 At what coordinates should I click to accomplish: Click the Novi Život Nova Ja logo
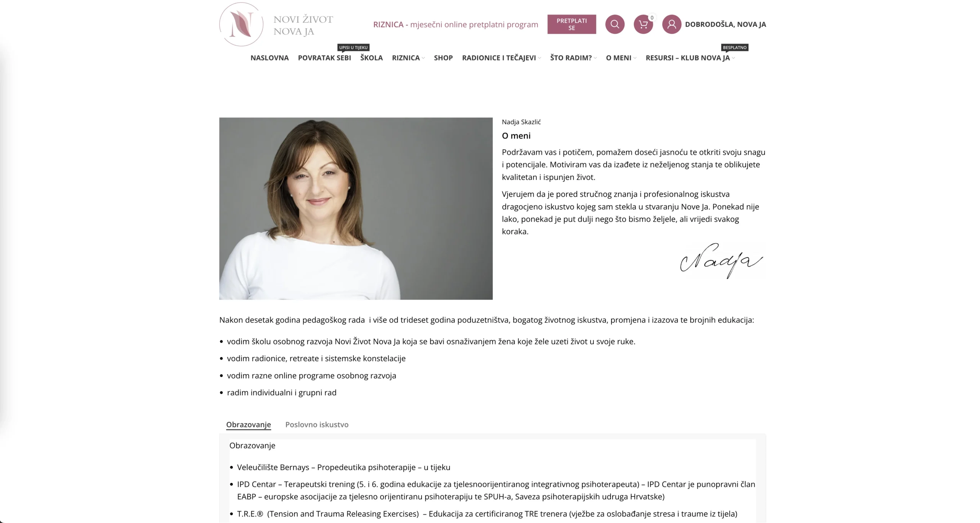pos(276,24)
